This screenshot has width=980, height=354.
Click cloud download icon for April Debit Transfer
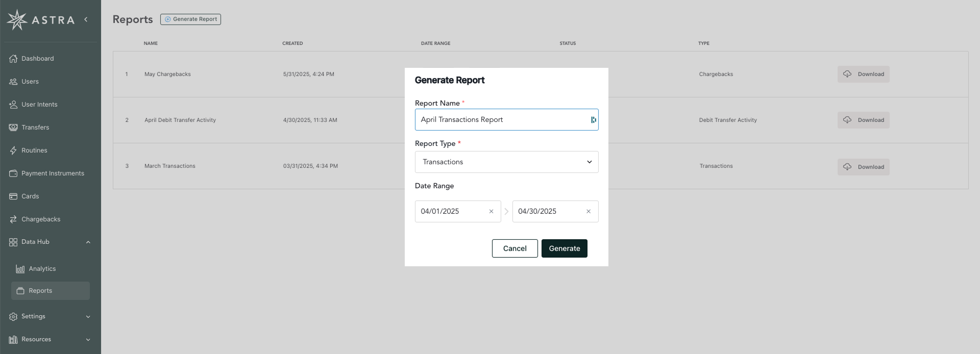tap(847, 120)
